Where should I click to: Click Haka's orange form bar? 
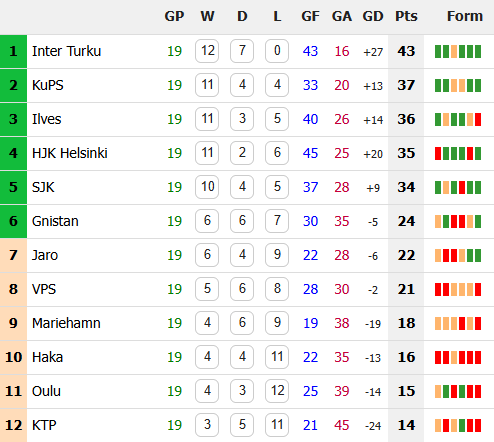coord(454,357)
